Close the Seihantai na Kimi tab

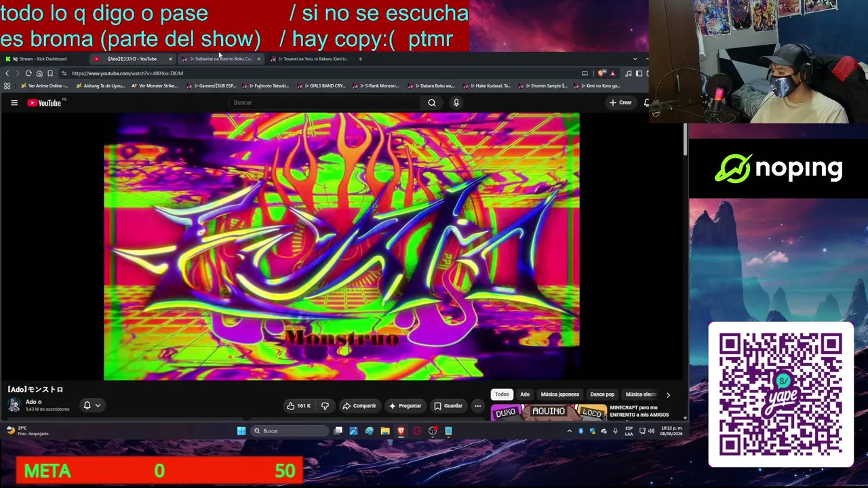(x=258, y=59)
